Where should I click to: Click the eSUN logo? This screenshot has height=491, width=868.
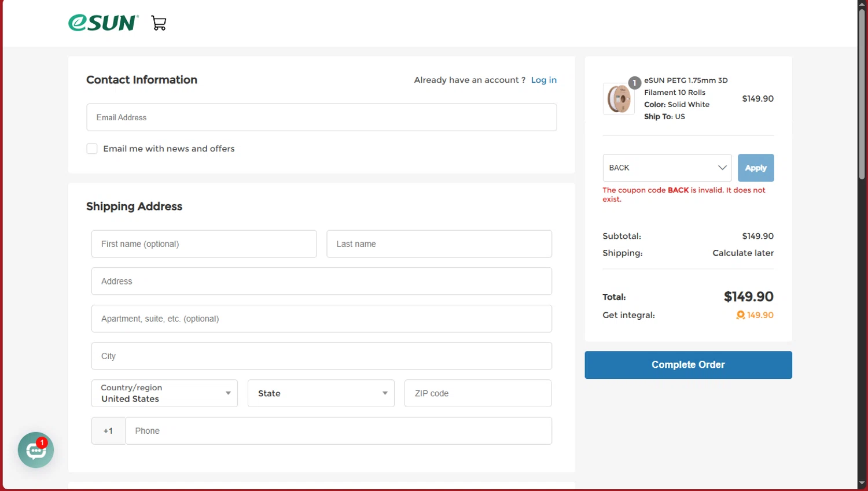[x=103, y=23]
